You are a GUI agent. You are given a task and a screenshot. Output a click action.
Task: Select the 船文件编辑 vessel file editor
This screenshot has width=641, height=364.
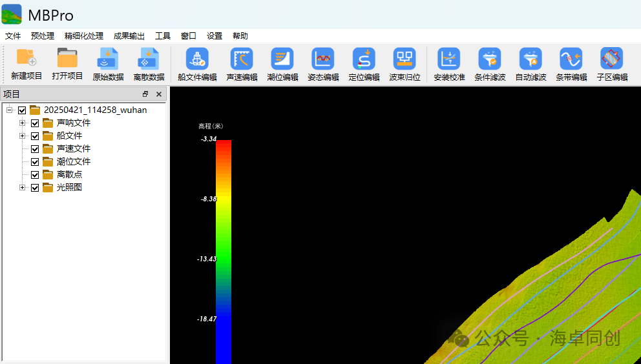[197, 59]
